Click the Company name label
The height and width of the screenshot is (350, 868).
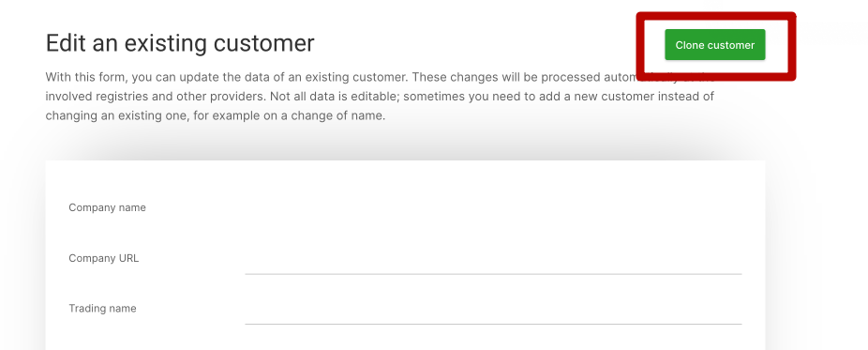pos(108,207)
